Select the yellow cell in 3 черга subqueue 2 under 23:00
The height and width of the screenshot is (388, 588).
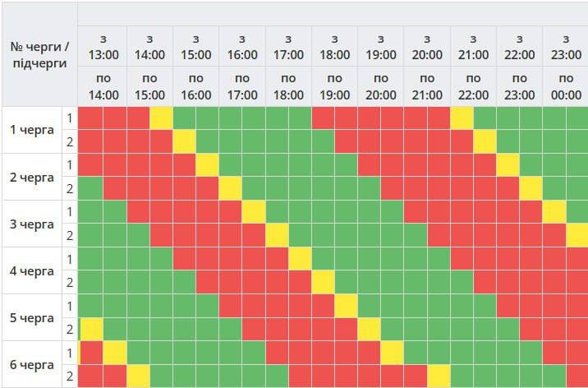[x=577, y=235]
